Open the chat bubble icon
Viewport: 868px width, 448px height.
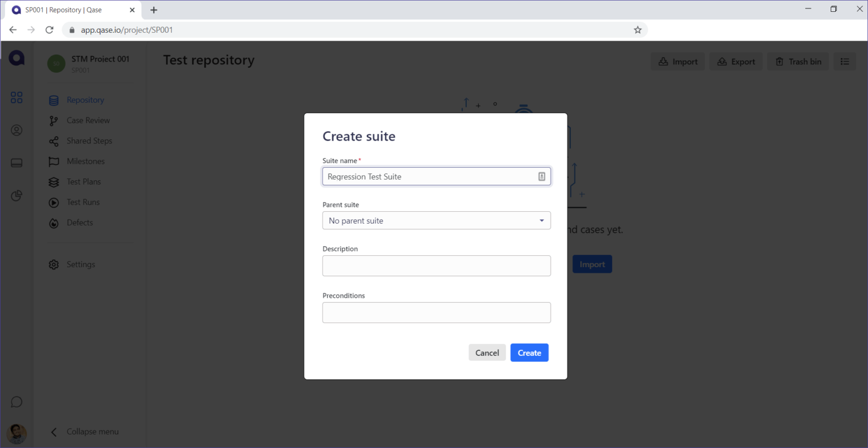[17, 402]
